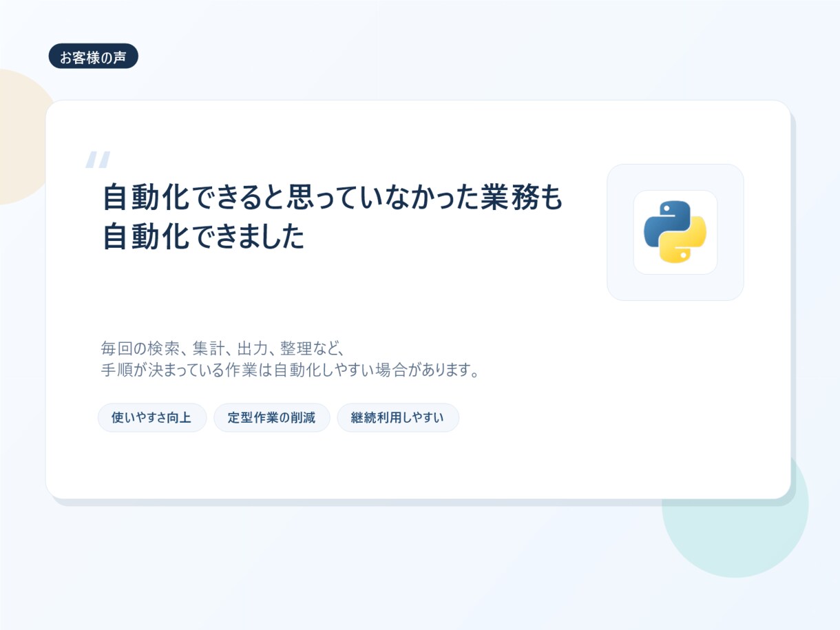Select the お客様の声 badge
840x630 pixels.
(x=94, y=56)
